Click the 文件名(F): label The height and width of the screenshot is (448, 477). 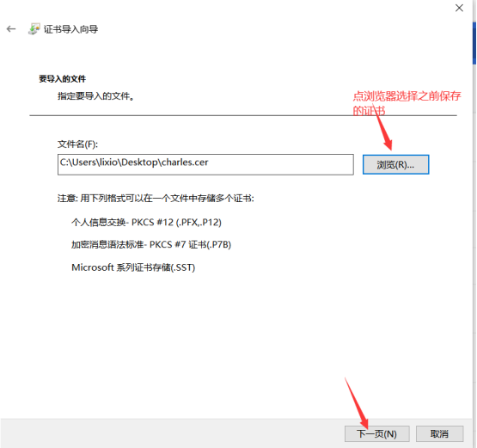click(x=78, y=144)
